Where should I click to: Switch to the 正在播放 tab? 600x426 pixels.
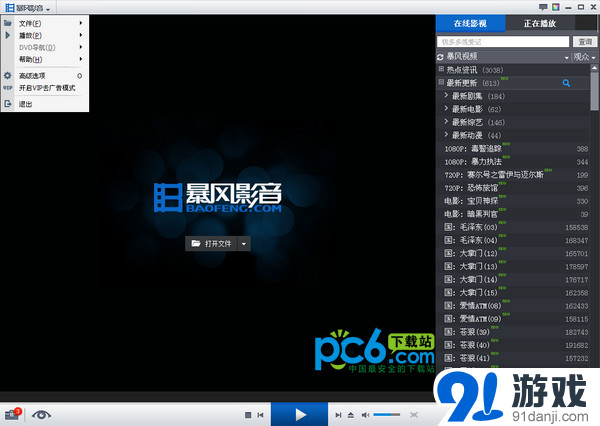pyautogui.click(x=540, y=23)
